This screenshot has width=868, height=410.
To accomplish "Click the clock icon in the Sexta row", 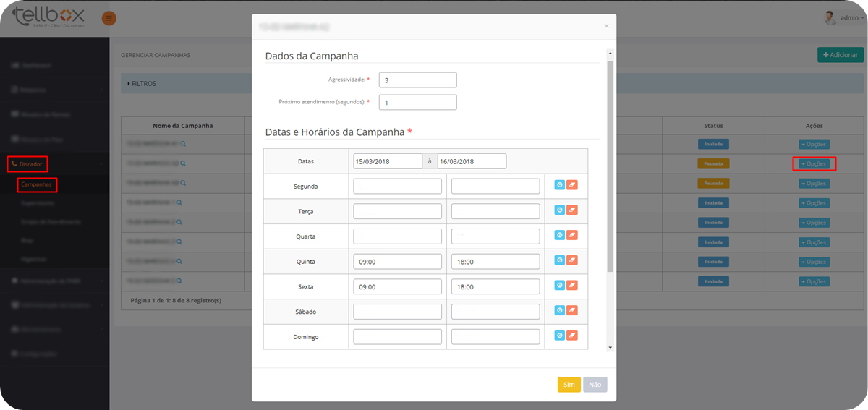I will [x=559, y=286].
